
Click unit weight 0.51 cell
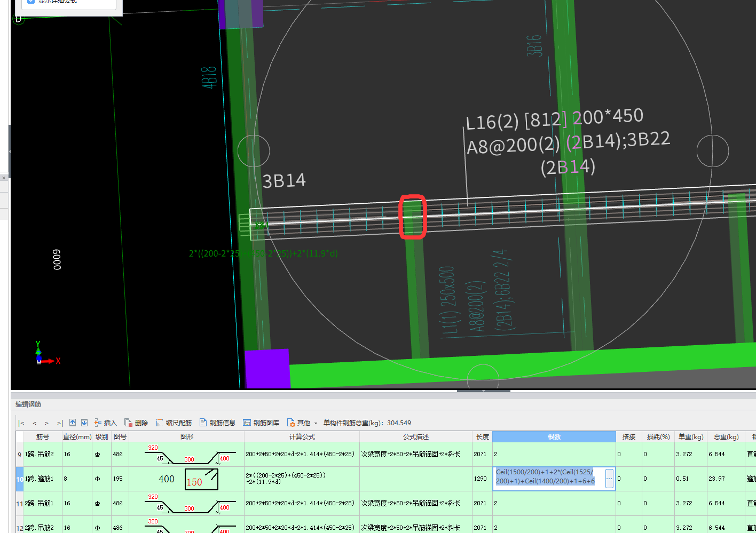(691, 479)
